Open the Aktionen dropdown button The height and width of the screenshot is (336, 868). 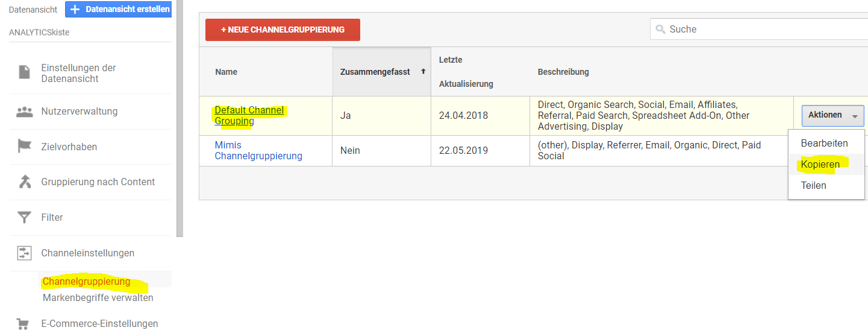(x=832, y=115)
